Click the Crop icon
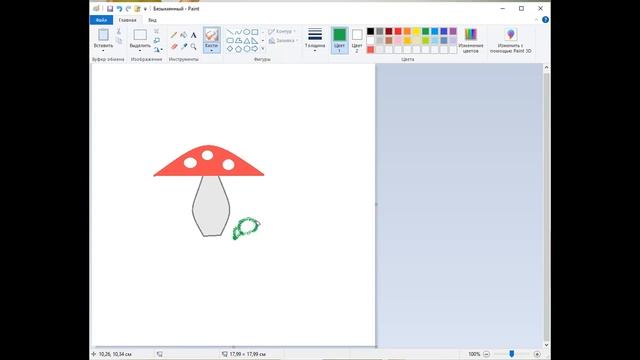Image resolution: width=640 pixels, height=360 pixels. point(157,31)
